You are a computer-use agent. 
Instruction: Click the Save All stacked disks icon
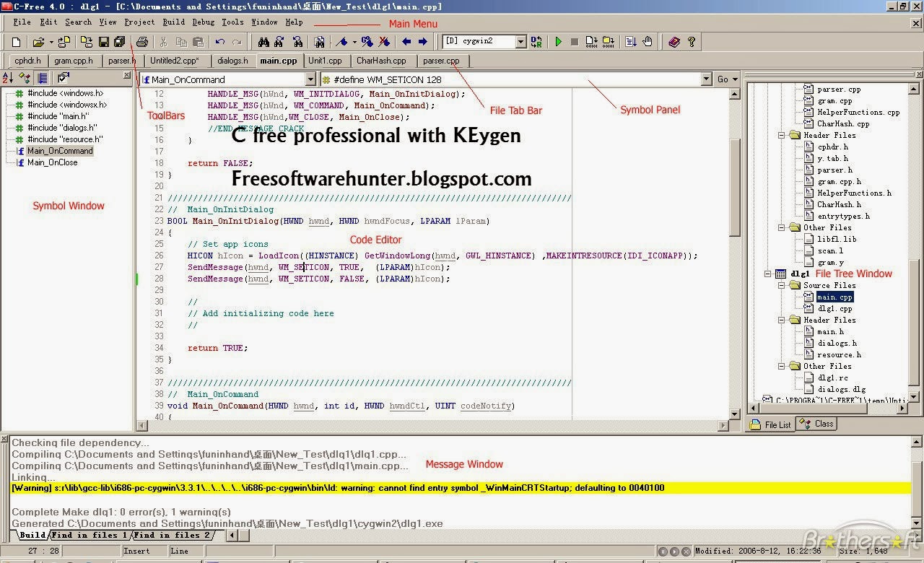point(120,42)
